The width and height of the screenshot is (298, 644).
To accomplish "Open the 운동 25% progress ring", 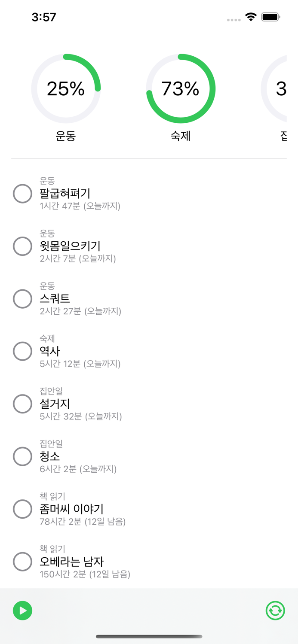I will pyautogui.click(x=66, y=89).
